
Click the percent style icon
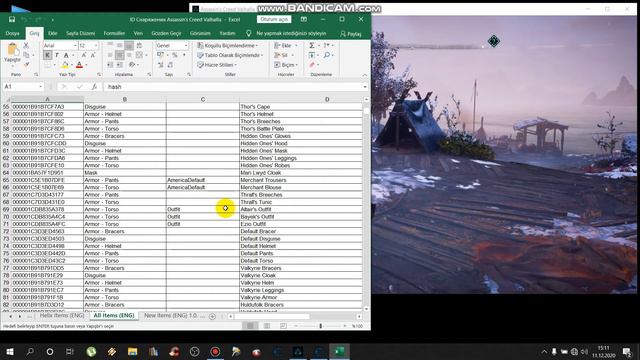pos(175,55)
